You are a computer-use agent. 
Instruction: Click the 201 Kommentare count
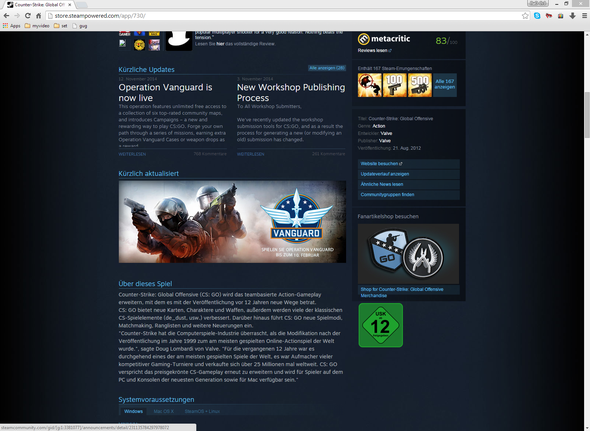click(x=328, y=154)
